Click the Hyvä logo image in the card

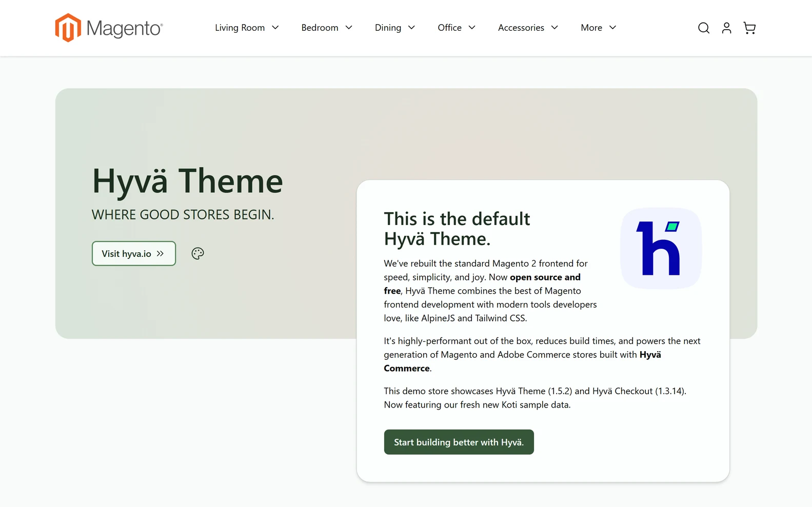pyautogui.click(x=661, y=248)
